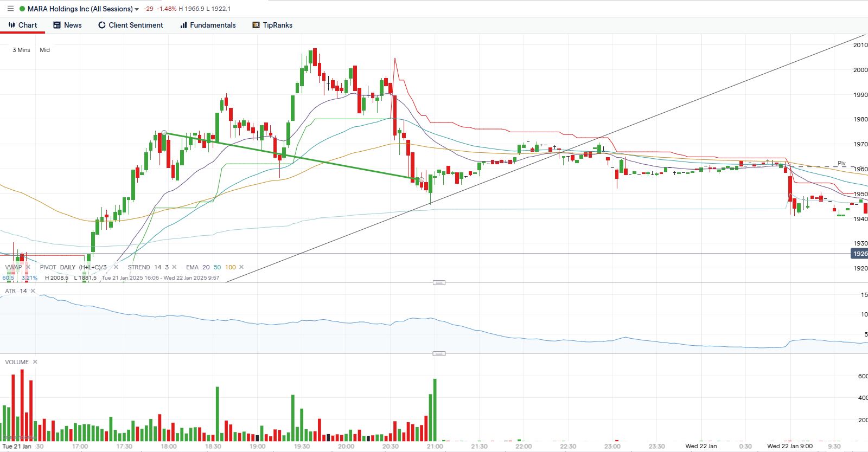Click the STREND indicator label to edit
The image size is (868, 452).
(x=139, y=267)
